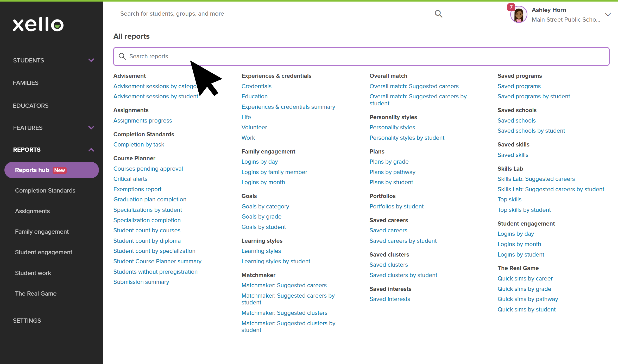Open Matchmaker: Suggested careers report
Viewport: 618px width, 364px height.
284,285
